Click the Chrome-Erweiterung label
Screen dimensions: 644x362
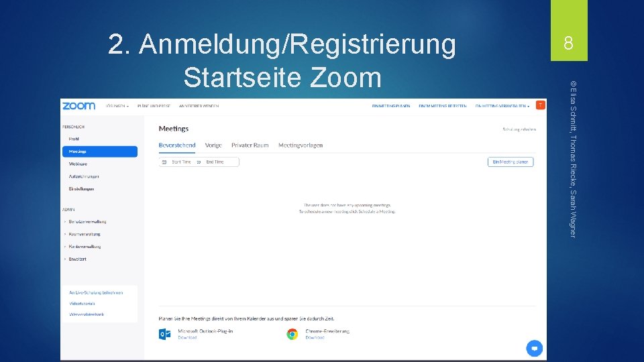(327, 330)
